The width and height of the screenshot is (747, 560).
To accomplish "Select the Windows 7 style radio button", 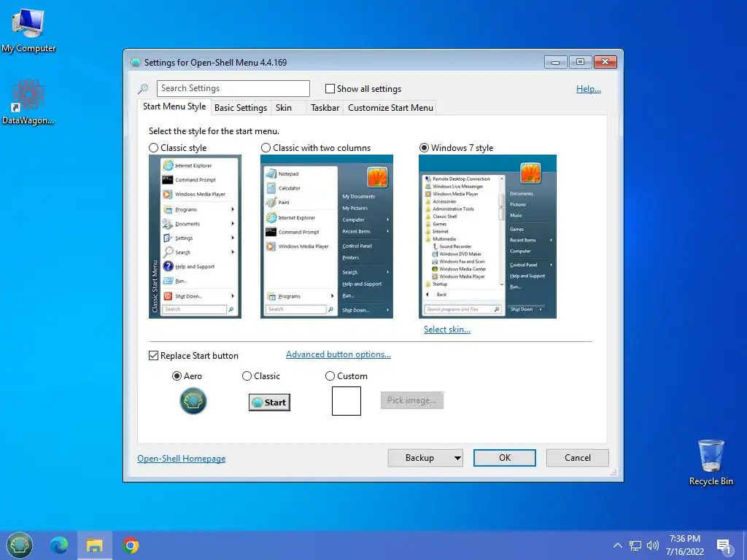I will (424, 148).
